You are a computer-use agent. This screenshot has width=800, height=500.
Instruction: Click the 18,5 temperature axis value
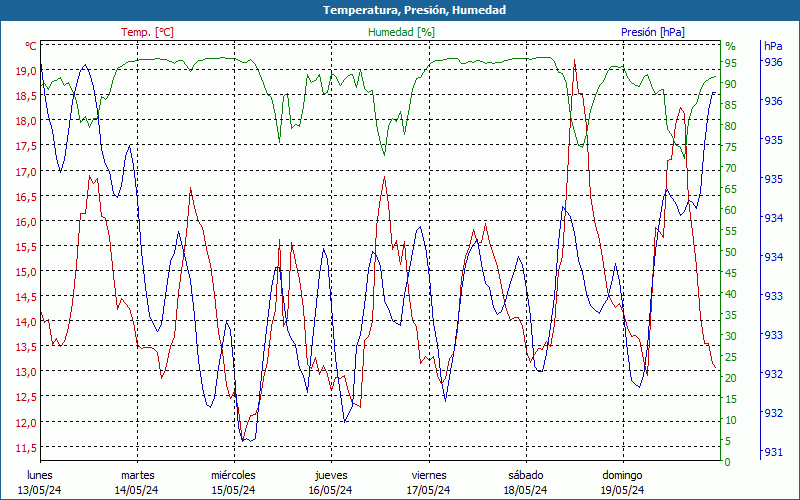pyautogui.click(x=26, y=96)
